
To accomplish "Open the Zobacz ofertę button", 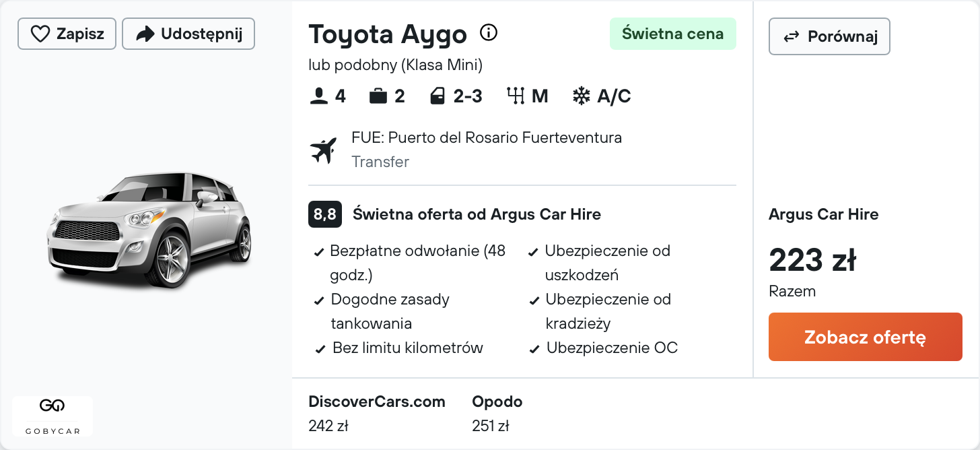I will 866,337.
